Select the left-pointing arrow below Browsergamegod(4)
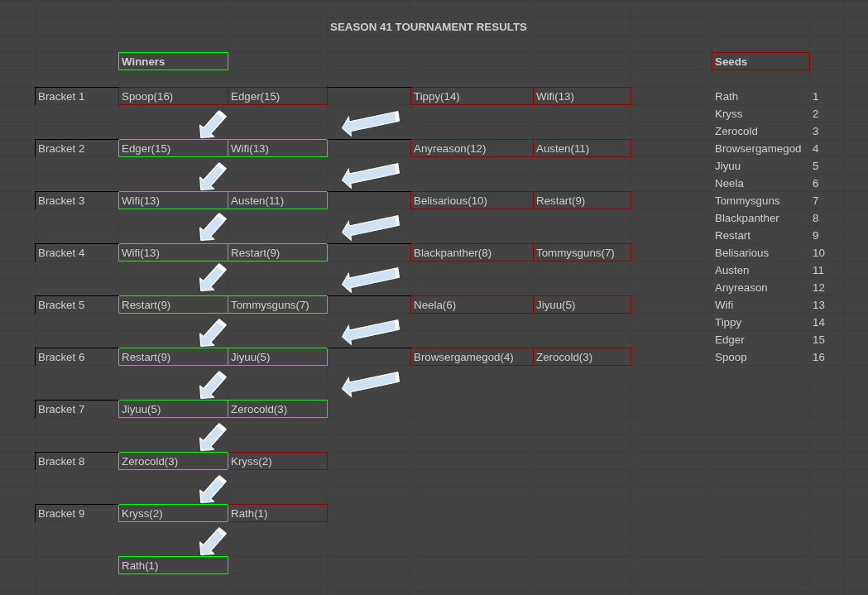The height and width of the screenshot is (595, 868). tap(371, 383)
